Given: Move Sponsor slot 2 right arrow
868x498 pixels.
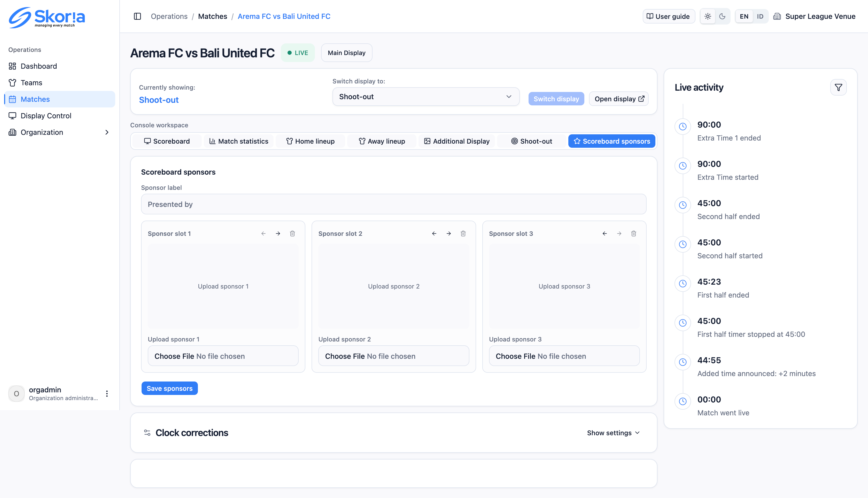Looking at the screenshot, I should (448, 233).
